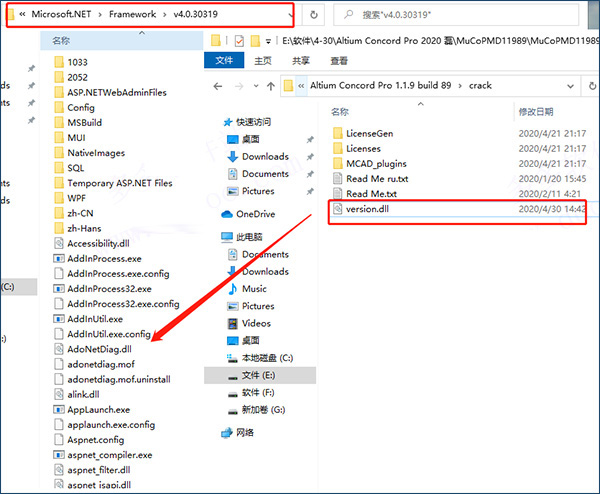Click the search box for v4.0.30319
This screenshot has width=600, height=494.
[456, 15]
